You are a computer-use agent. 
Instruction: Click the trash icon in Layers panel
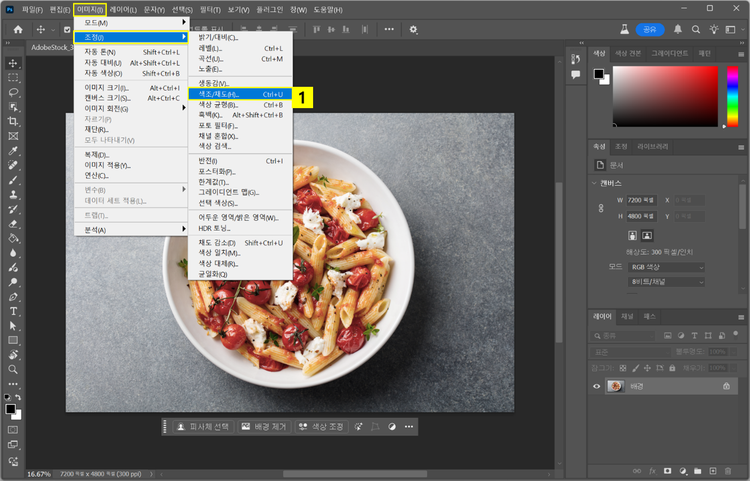(728, 471)
